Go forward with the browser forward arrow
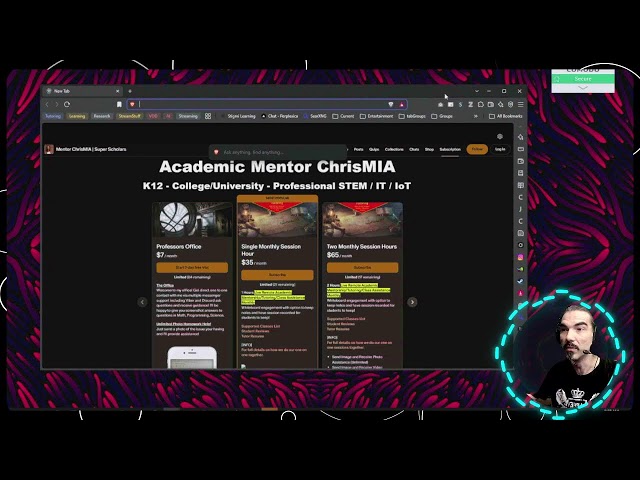This screenshot has height=480, width=640. tap(57, 104)
